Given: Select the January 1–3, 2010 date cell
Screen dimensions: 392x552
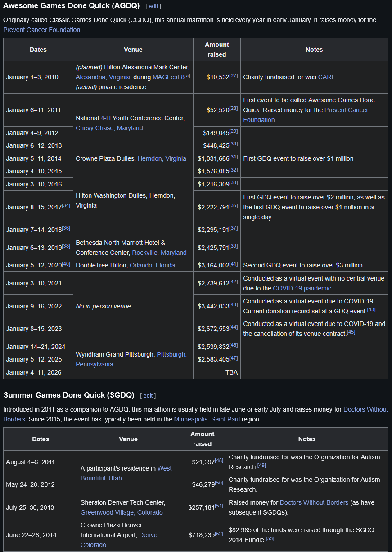Looking at the screenshot, I should [x=38, y=77].
